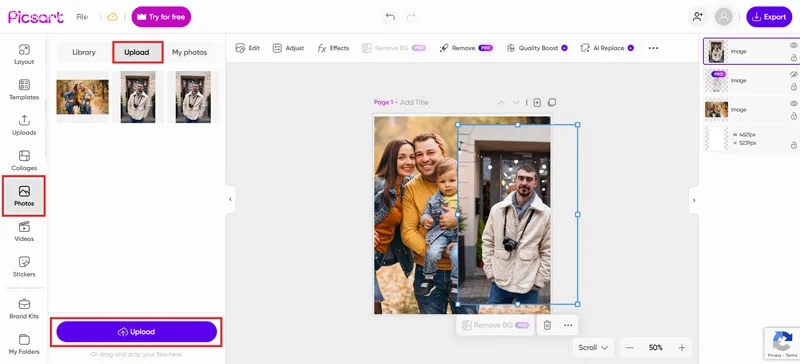Select the uploaded family photo thumbnail
The image size is (800, 364).
(83, 97)
